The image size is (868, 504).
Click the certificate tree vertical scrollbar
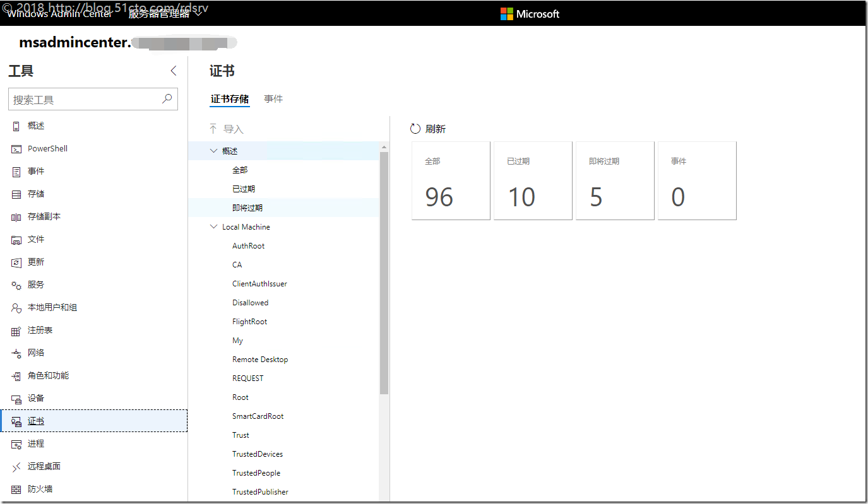point(384,273)
